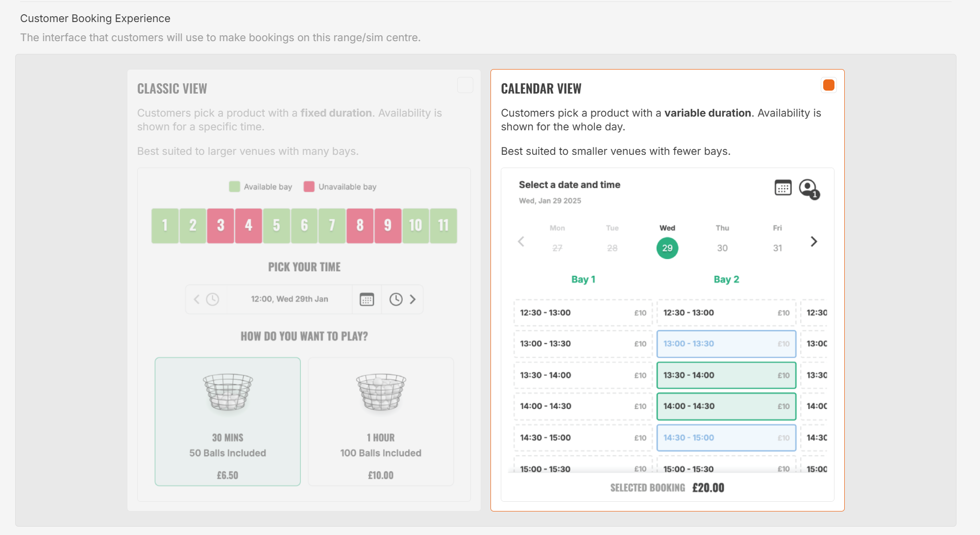Open calendar date picker in Calendar View
The image size is (980, 535).
tap(783, 188)
